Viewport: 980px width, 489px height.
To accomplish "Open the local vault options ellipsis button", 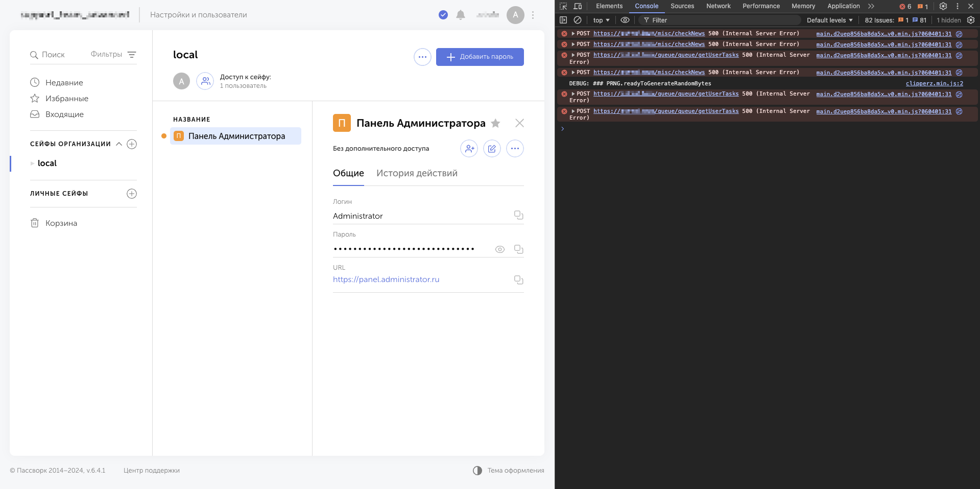I will [x=422, y=57].
